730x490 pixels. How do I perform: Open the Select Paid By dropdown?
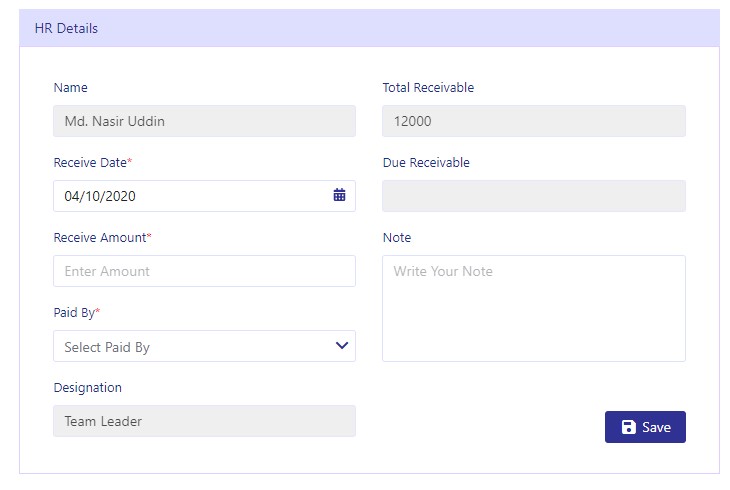coord(204,346)
